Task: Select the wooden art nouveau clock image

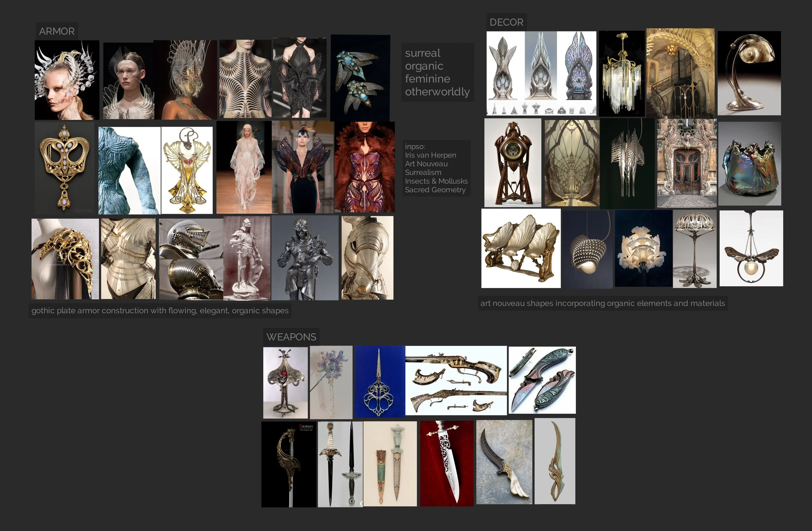Action: point(513,163)
